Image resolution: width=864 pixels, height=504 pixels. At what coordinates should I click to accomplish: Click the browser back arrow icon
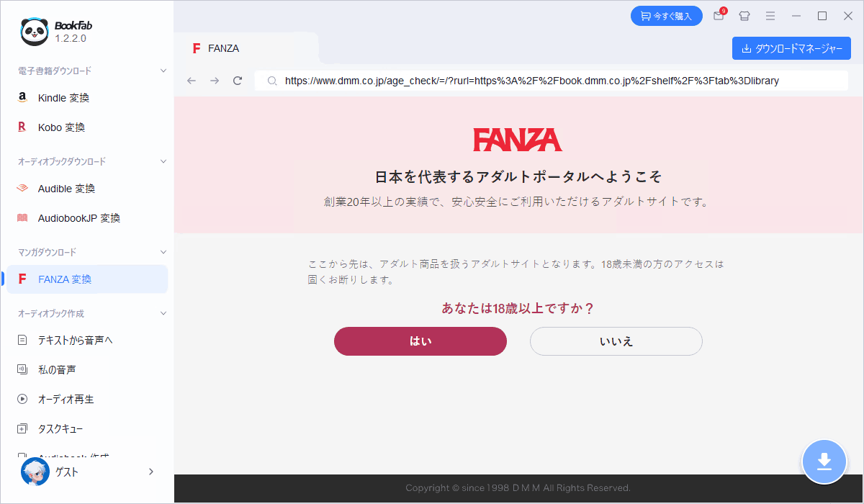(x=191, y=81)
